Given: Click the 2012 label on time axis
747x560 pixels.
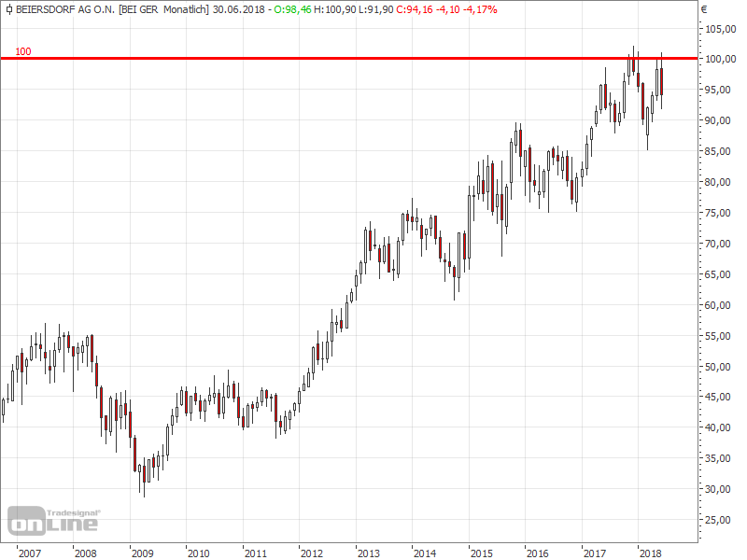Looking at the screenshot, I should pyautogui.click(x=311, y=553).
